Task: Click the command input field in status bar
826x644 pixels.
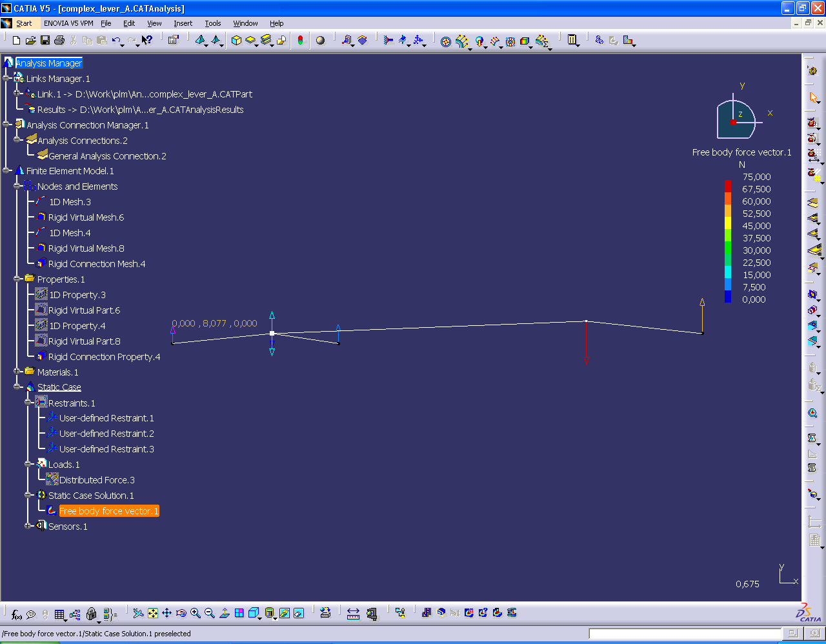Action: (685, 634)
